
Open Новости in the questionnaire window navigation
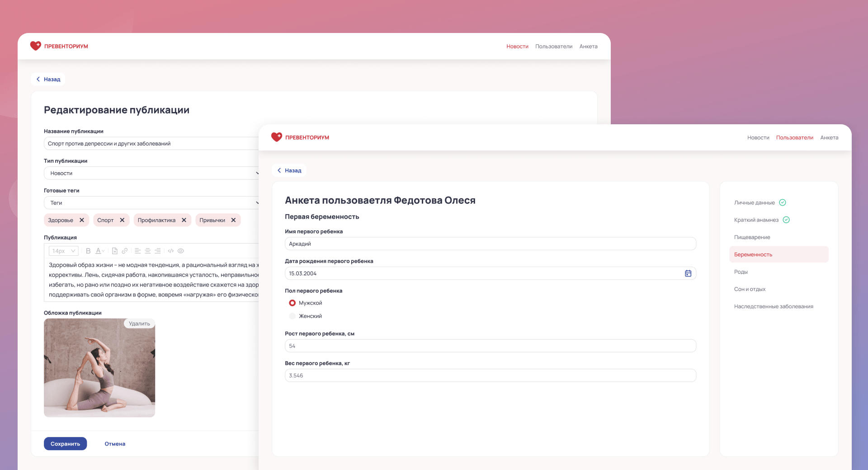(x=758, y=138)
